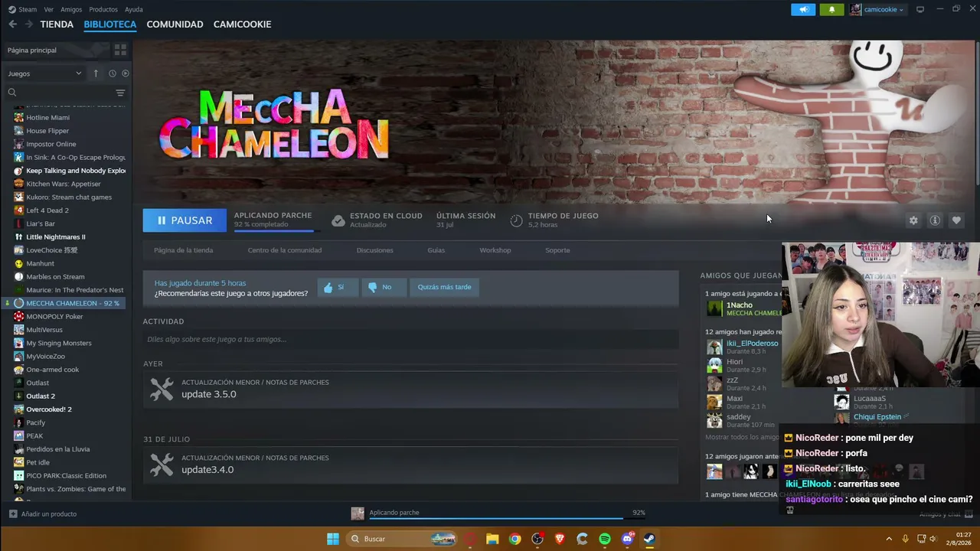This screenshot has height=551, width=980.
Task: Open advanced library filter options icon
Action: pos(120,93)
